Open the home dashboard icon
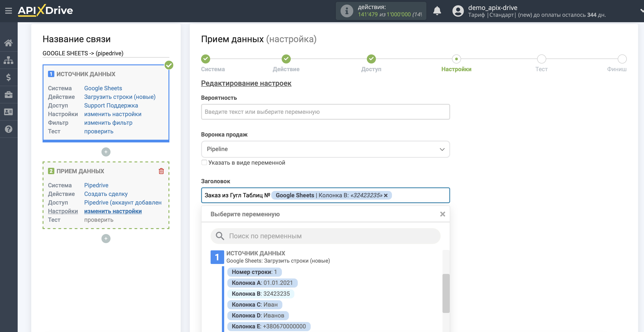 (9, 43)
